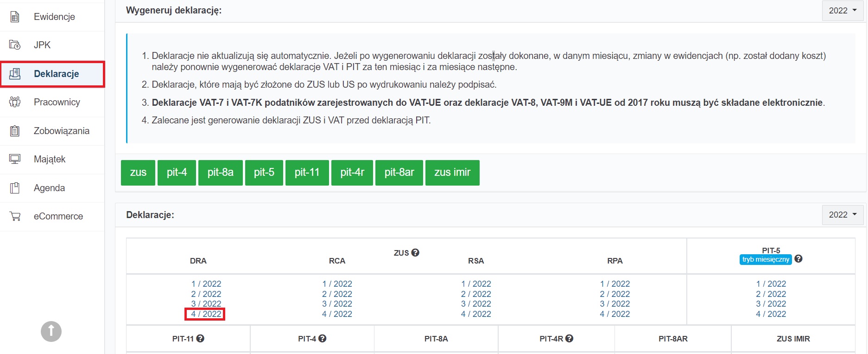The height and width of the screenshot is (354, 868).
Task: Click the eCommerce shopping cart icon
Action: click(15, 216)
